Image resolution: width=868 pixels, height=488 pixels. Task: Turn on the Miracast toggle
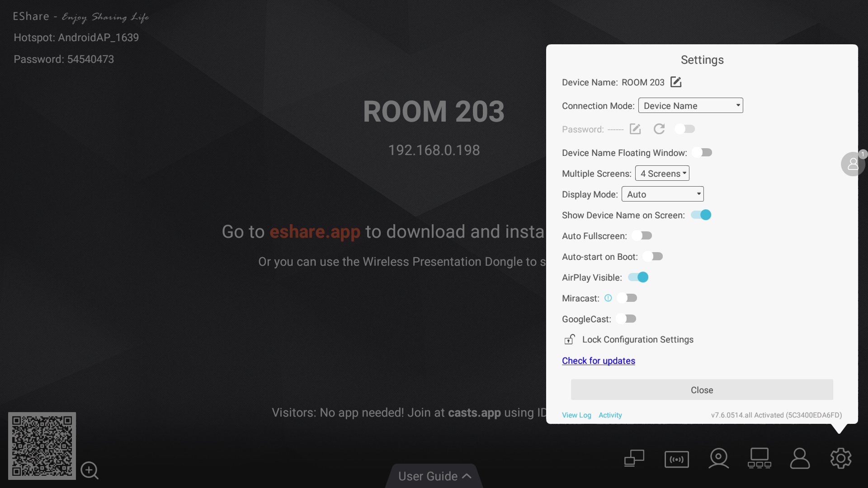[x=627, y=298]
